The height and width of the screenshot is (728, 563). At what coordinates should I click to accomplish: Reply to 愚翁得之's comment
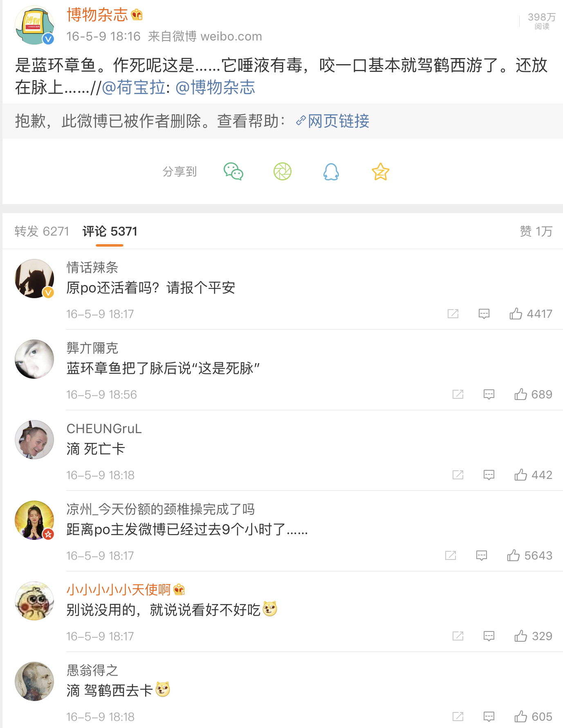pyautogui.click(x=489, y=717)
